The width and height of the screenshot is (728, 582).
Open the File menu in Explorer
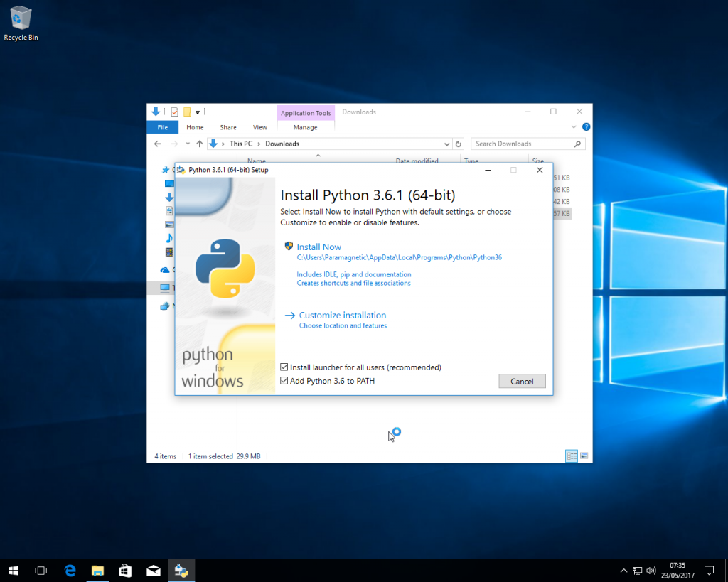coord(162,126)
